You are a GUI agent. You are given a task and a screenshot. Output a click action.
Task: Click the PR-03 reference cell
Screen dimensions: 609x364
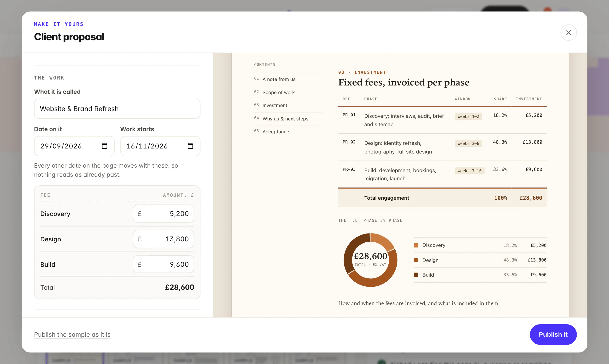click(349, 169)
